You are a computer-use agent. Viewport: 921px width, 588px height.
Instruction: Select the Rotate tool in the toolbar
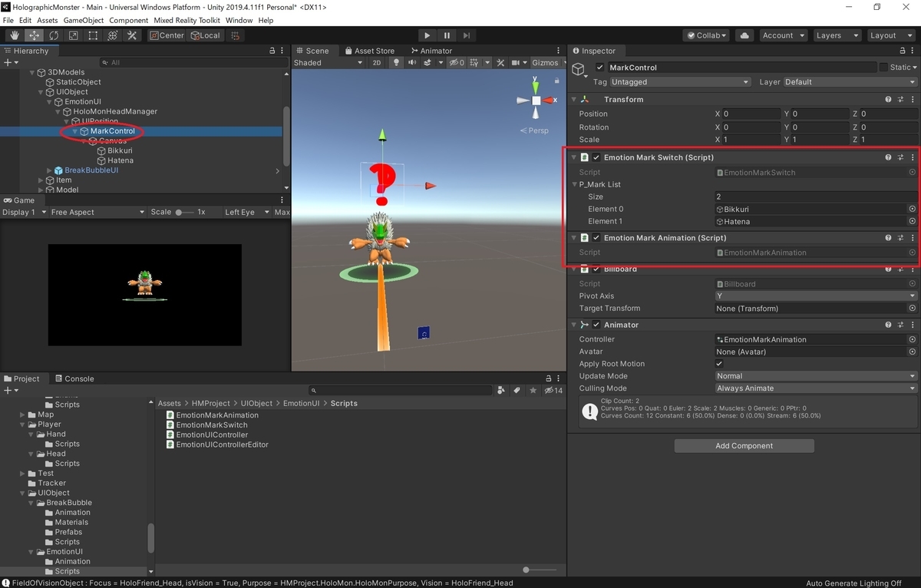pos(54,35)
